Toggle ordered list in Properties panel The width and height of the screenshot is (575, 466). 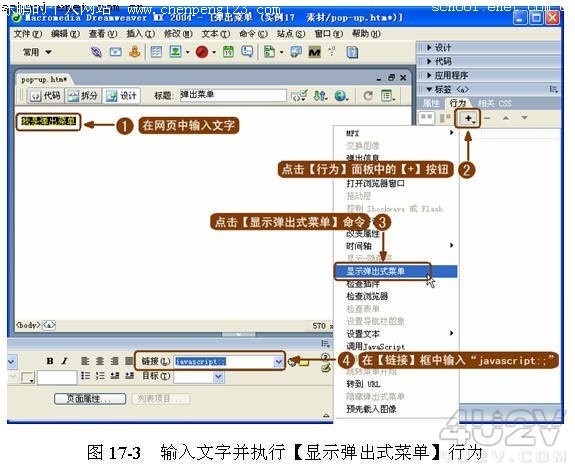100,376
